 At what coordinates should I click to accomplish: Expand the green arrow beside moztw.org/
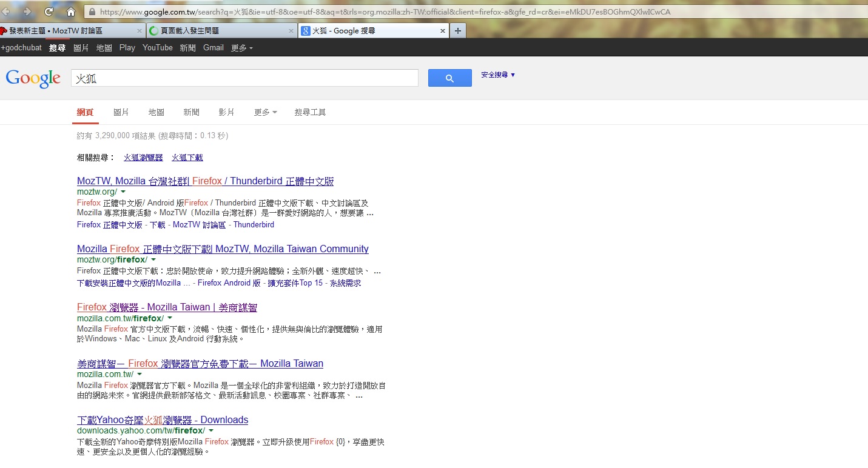tap(123, 192)
